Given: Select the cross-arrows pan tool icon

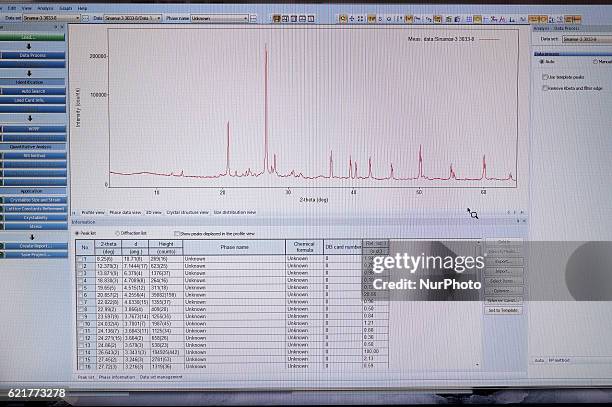Looking at the screenshot, I should tap(352, 18).
